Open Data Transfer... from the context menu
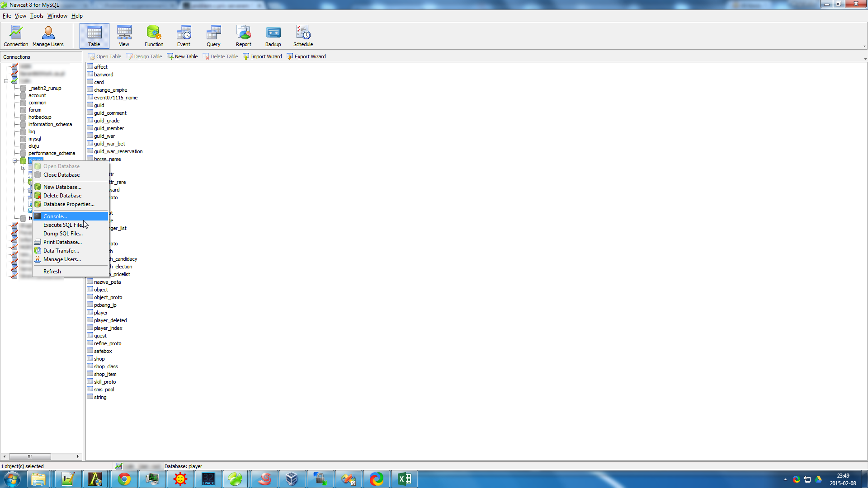 (71, 251)
